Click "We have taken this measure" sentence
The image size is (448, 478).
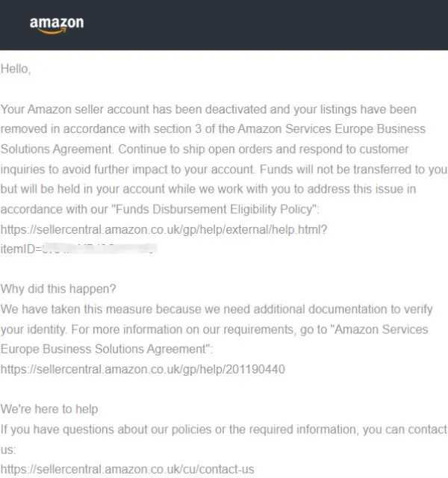pyautogui.click(x=217, y=309)
